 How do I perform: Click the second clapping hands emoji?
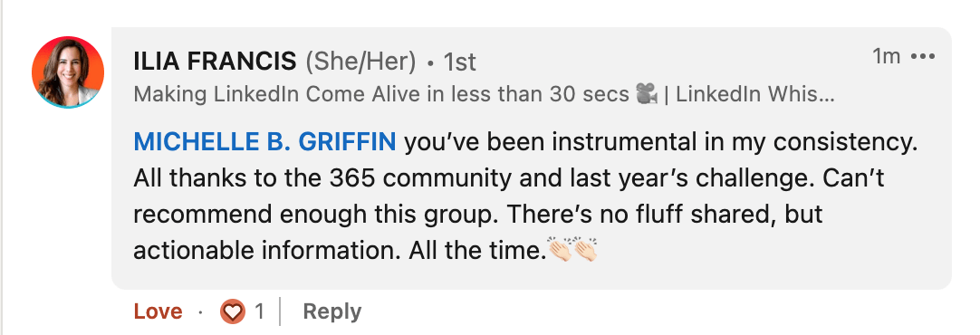pos(585,249)
